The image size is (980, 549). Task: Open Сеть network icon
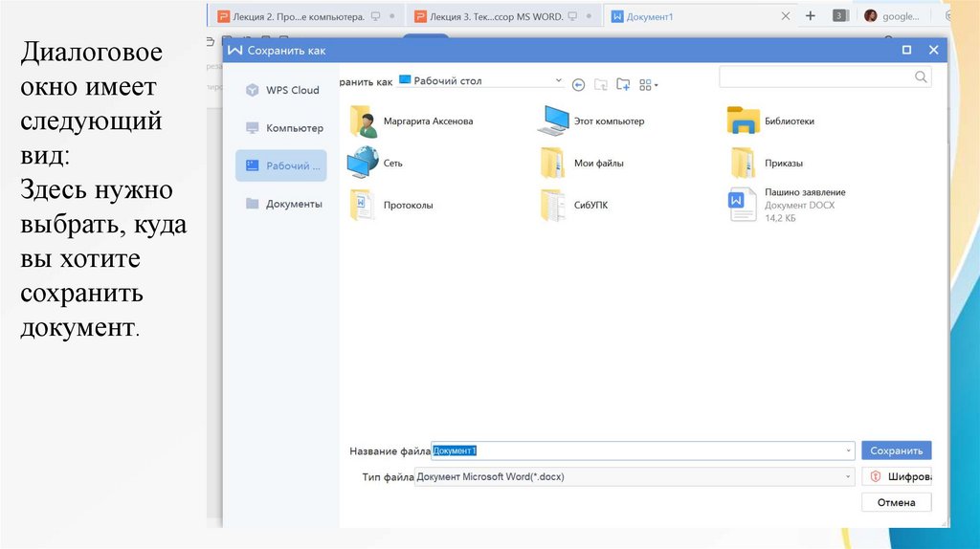(x=375, y=163)
